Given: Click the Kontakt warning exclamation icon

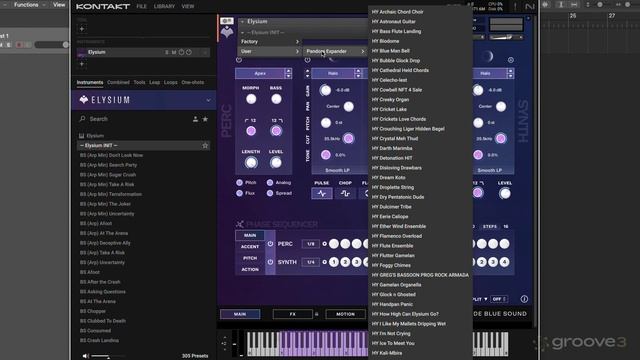Looking at the screenshot, I should coord(515,6).
